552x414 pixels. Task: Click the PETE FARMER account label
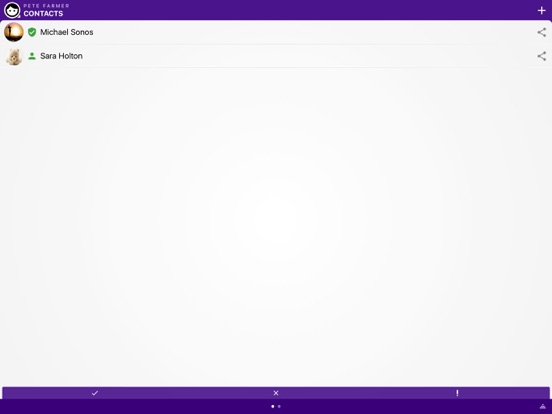(x=46, y=6)
